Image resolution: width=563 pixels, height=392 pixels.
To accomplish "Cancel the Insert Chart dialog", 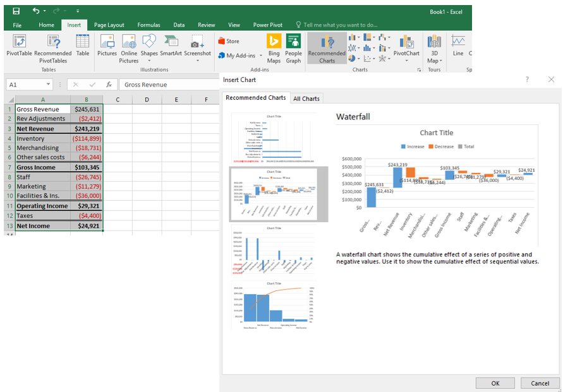I will [539, 383].
